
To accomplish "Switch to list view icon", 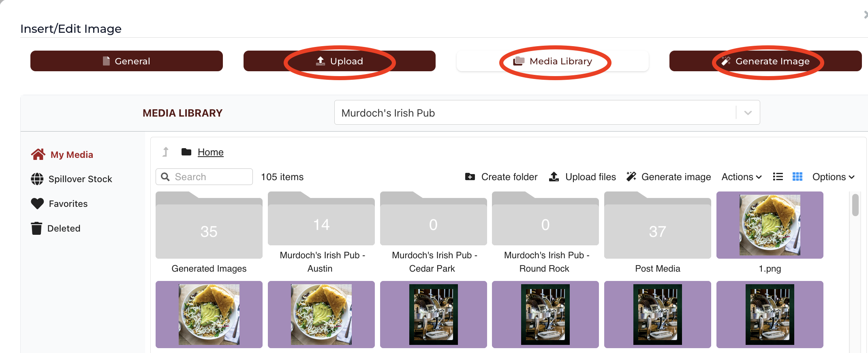I will coord(778,177).
